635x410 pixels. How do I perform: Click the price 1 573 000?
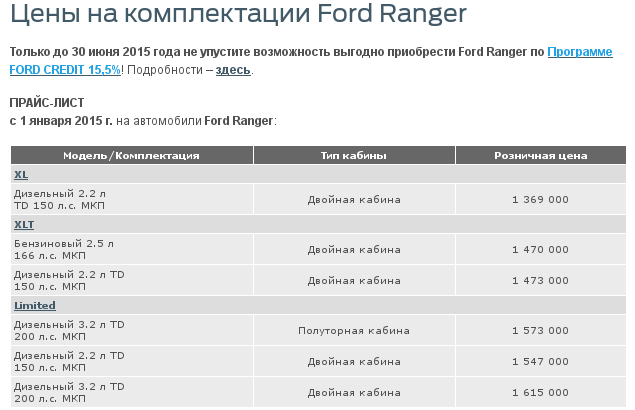point(540,330)
